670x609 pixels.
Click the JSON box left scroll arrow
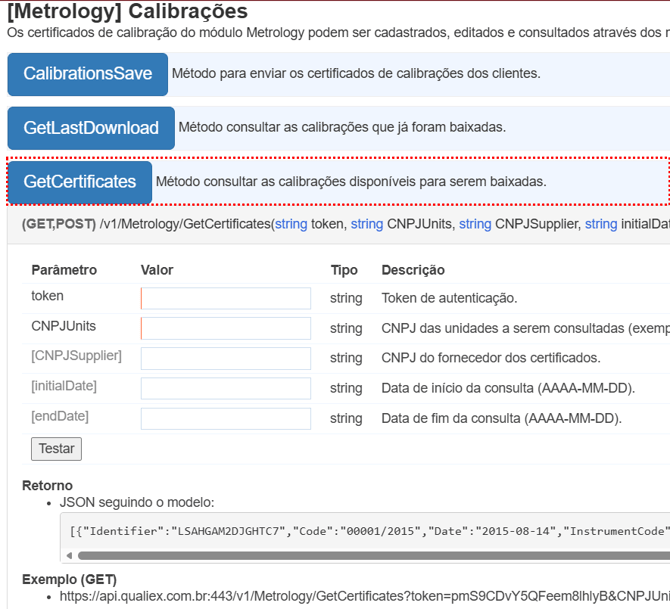tap(70, 557)
